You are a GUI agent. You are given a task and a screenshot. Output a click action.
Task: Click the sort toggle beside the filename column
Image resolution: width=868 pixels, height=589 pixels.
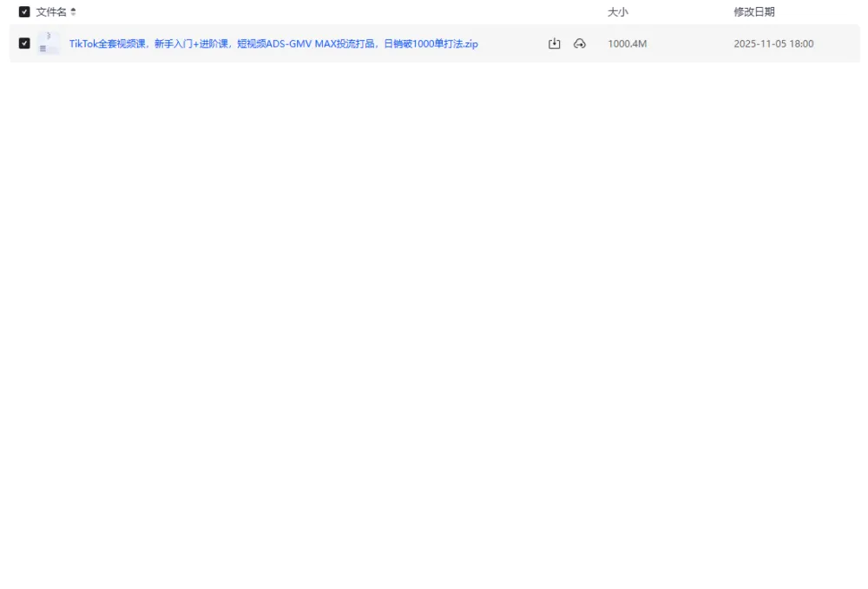(x=74, y=11)
